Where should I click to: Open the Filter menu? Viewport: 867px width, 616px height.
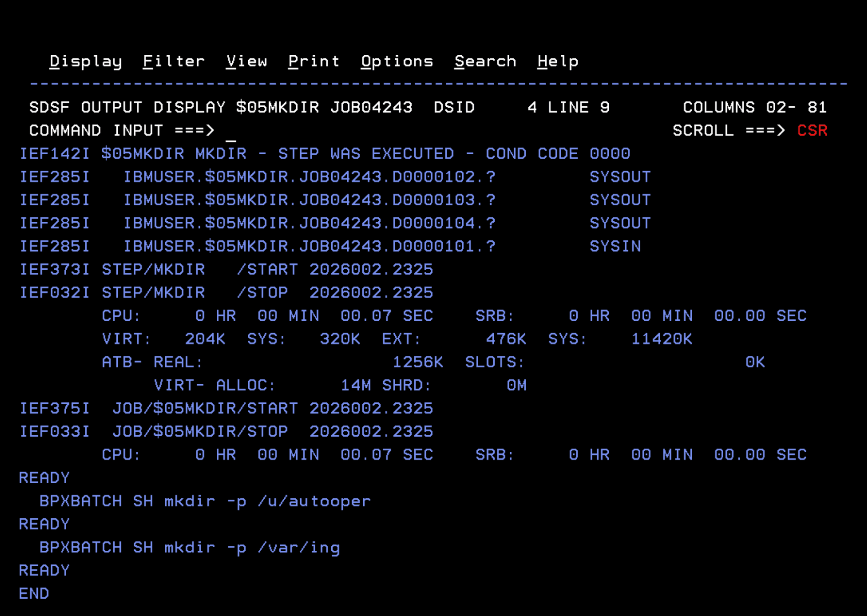click(173, 61)
